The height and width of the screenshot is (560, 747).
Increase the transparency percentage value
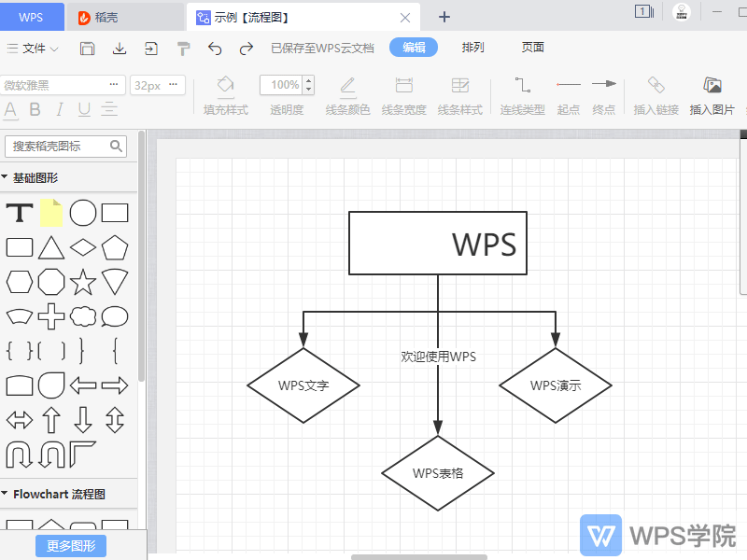pos(309,80)
